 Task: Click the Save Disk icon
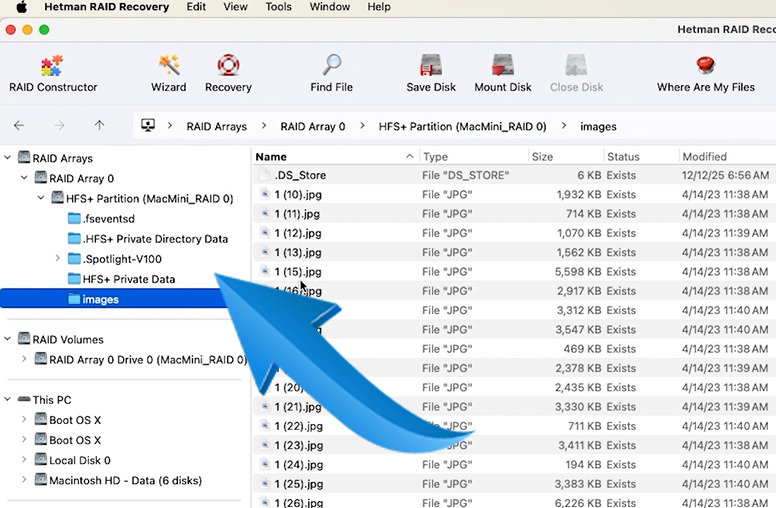point(431,65)
